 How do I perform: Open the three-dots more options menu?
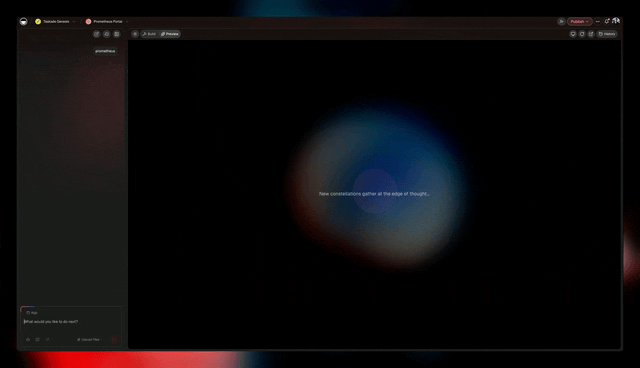point(598,22)
